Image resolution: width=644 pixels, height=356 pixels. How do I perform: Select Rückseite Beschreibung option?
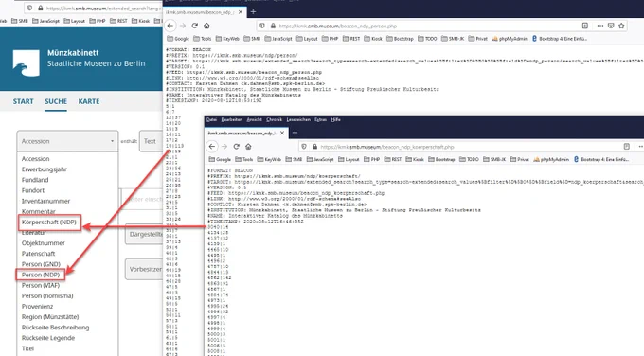coord(55,328)
